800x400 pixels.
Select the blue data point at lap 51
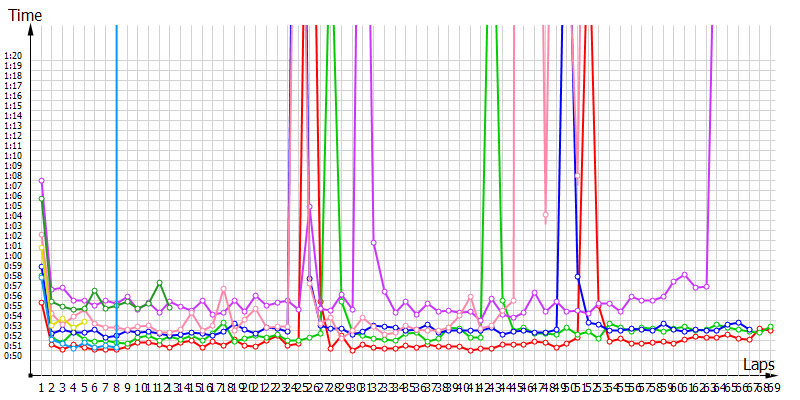pyautogui.click(x=578, y=276)
